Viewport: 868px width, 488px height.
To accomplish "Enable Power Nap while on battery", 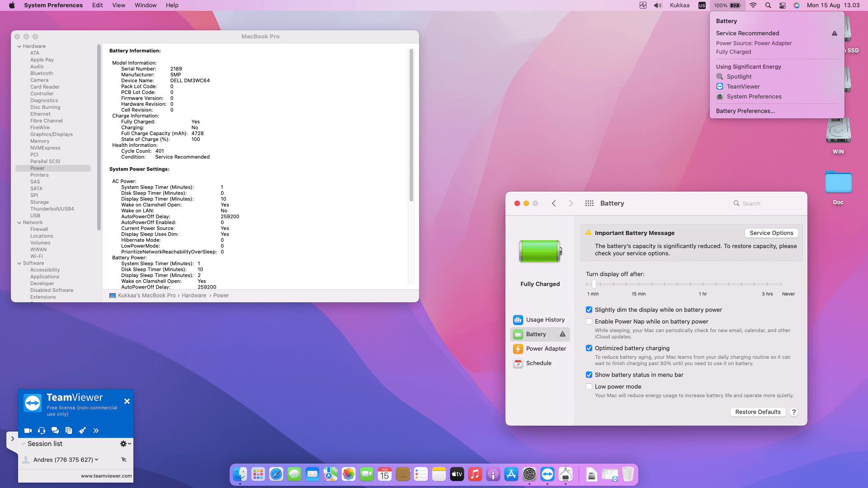I will (x=589, y=322).
